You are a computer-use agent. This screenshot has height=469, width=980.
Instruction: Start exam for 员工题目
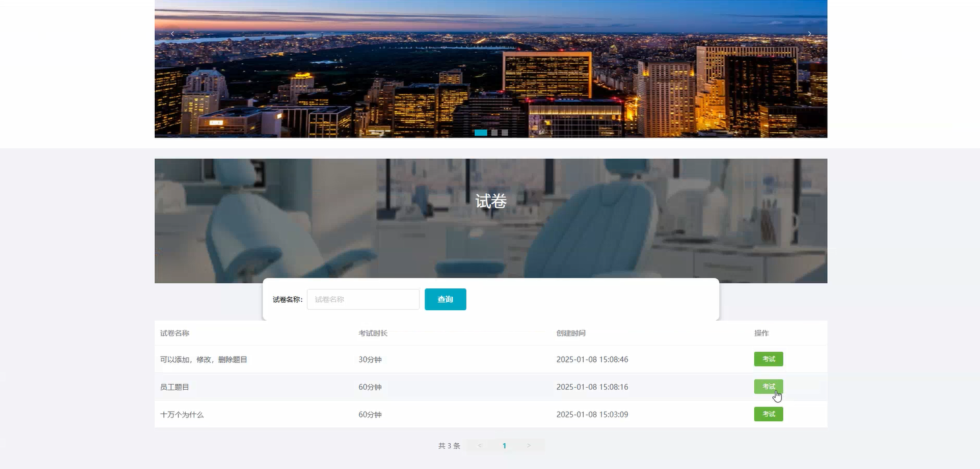(768, 386)
